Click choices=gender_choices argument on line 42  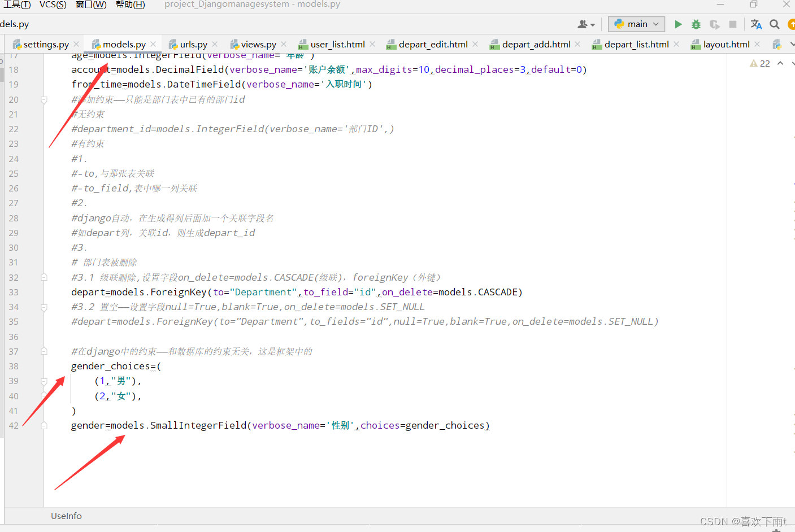422,425
